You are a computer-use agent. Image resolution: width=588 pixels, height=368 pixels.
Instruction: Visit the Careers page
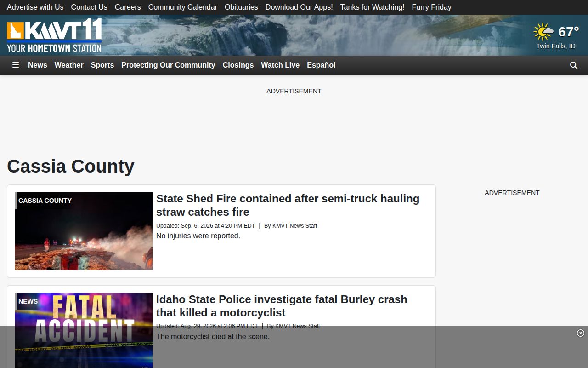click(x=128, y=7)
